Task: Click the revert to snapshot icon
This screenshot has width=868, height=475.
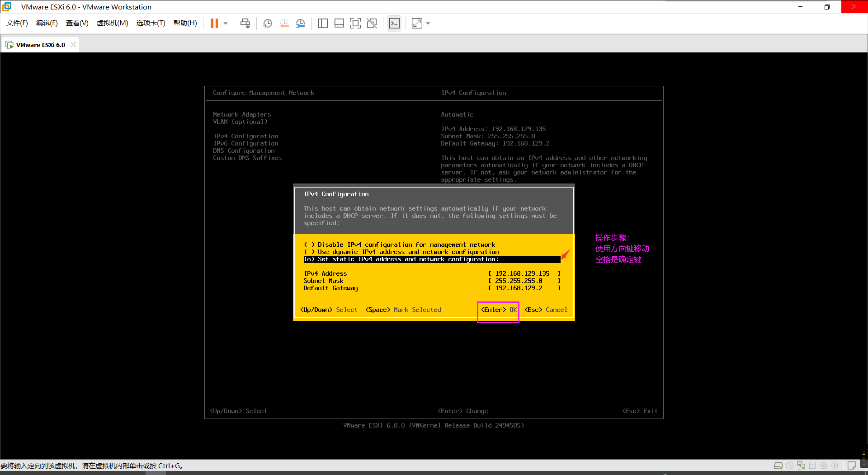Action: pyautogui.click(x=284, y=23)
